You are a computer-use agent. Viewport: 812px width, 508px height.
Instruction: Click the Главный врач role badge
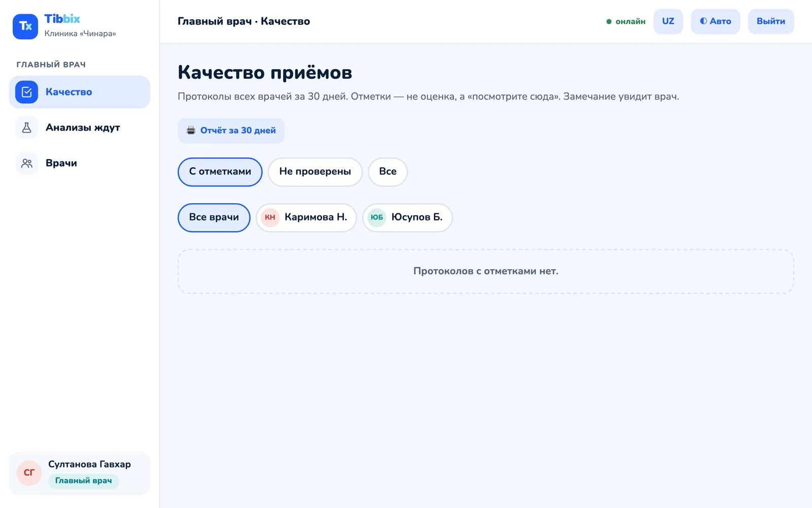click(83, 481)
